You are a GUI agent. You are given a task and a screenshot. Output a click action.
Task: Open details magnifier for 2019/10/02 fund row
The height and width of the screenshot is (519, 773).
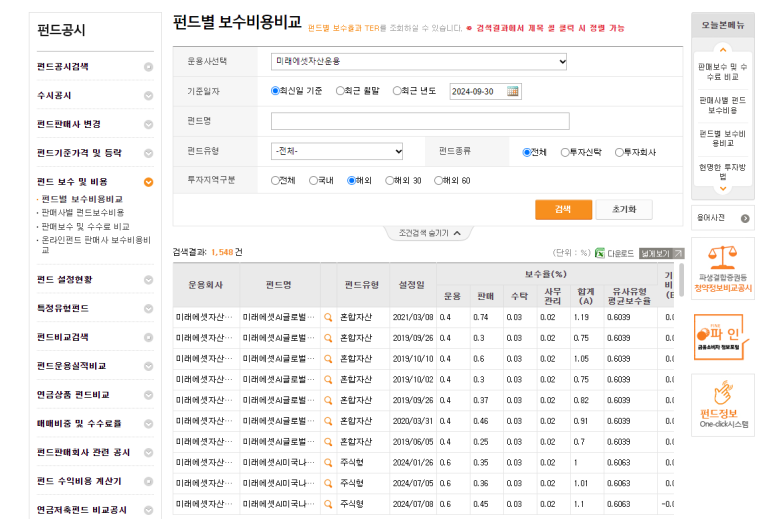click(x=328, y=380)
